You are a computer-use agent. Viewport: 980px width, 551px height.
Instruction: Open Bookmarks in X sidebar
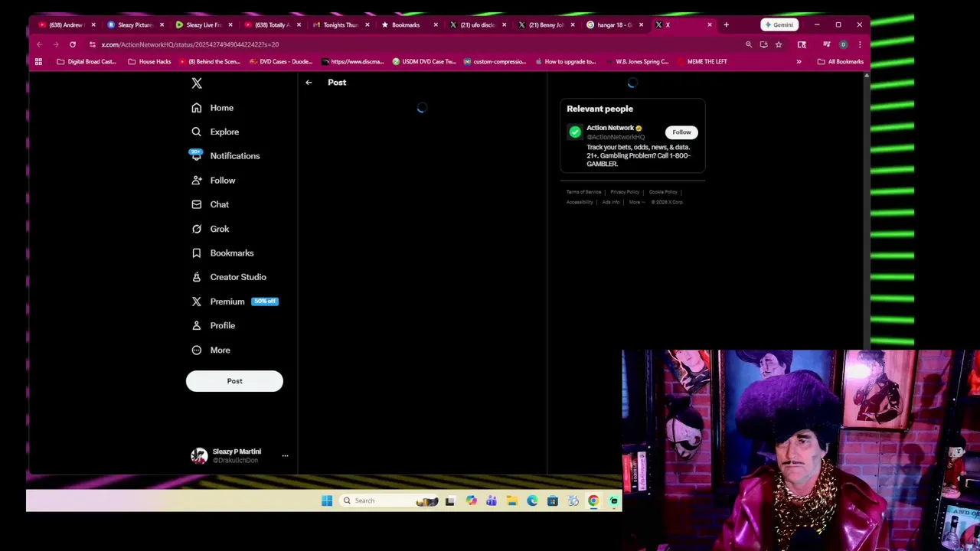tap(223, 253)
